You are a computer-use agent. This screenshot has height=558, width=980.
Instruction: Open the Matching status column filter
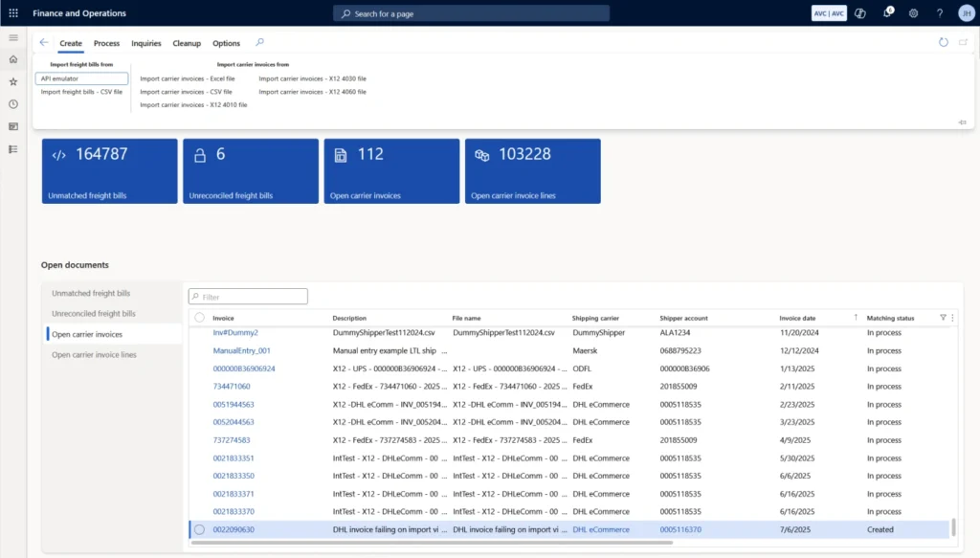(942, 318)
